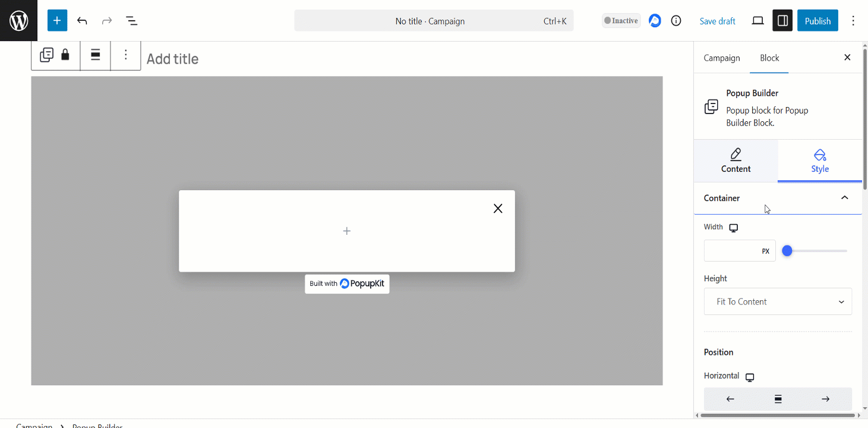868x428 pixels.
Task: Set horizontal position to right
Action: [x=825, y=399]
